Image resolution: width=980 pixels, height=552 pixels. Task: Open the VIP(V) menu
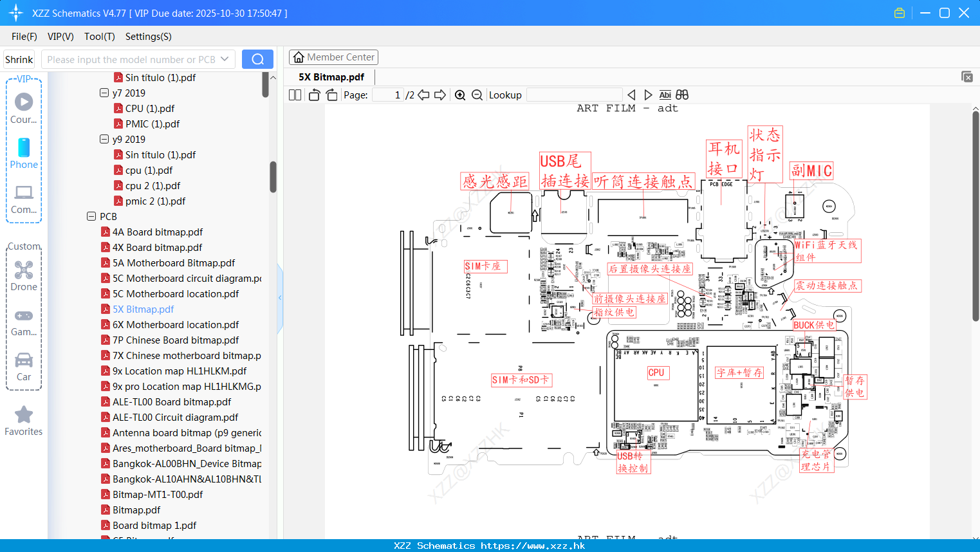point(60,37)
